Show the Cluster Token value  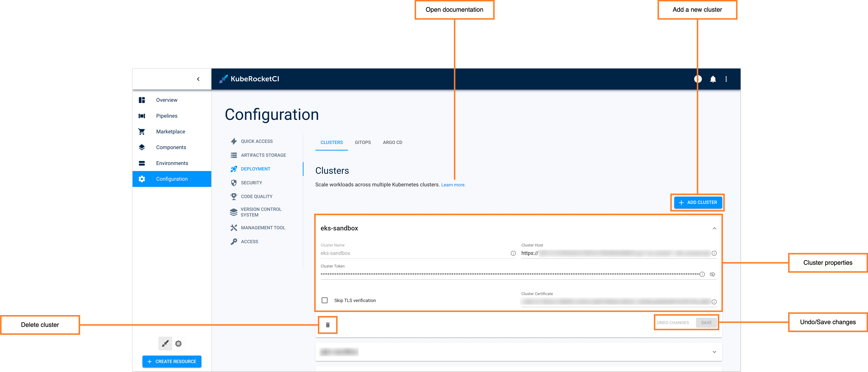pos(712,274)
